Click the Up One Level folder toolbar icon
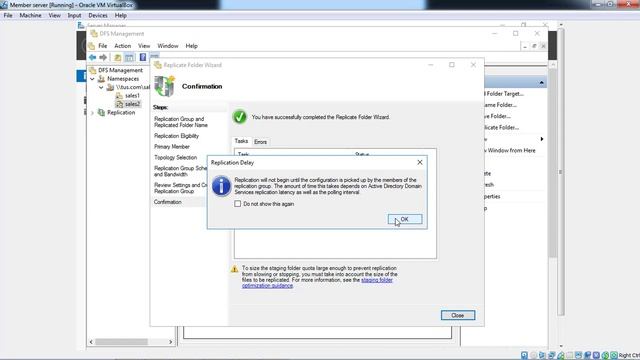The image size is (640, 360). coord(118,58)
